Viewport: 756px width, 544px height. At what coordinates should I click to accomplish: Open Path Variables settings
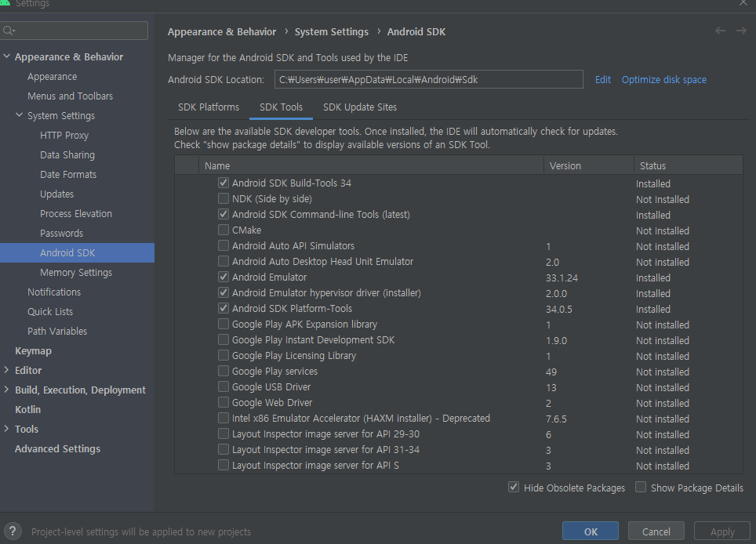tap(57, 331)
